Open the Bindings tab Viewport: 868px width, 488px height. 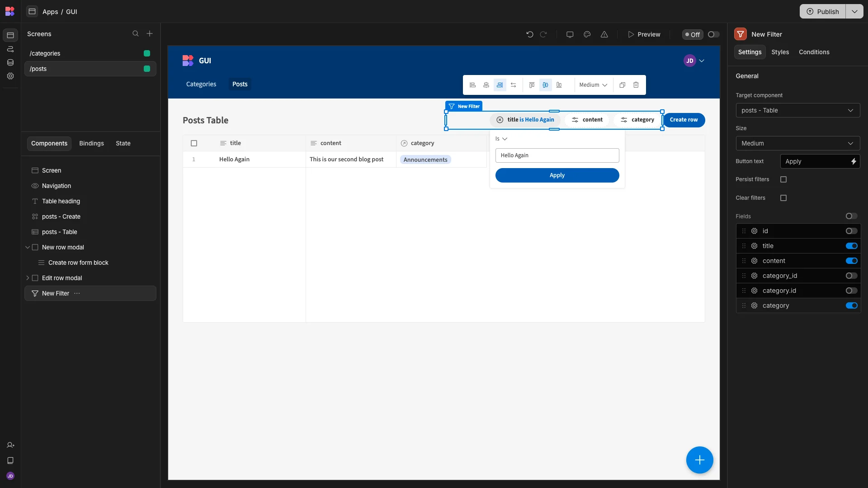click(x=91, y=143)
